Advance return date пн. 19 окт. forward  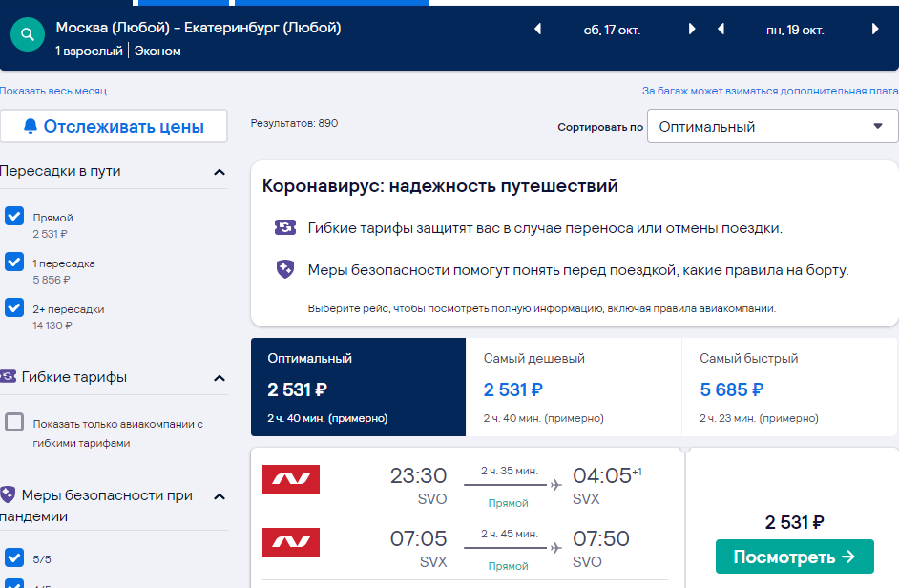875,29
